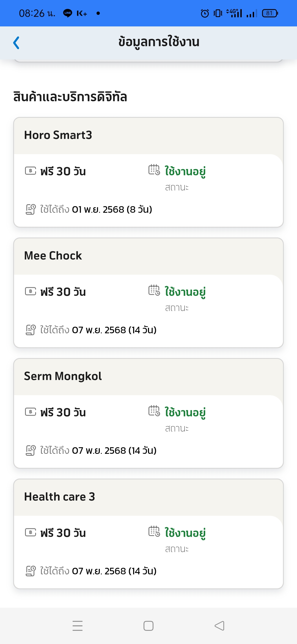This screenshot has height=644, width=297.
Task: Tap the price icon in Horo Smart3 card
Action: pos(31,171)
